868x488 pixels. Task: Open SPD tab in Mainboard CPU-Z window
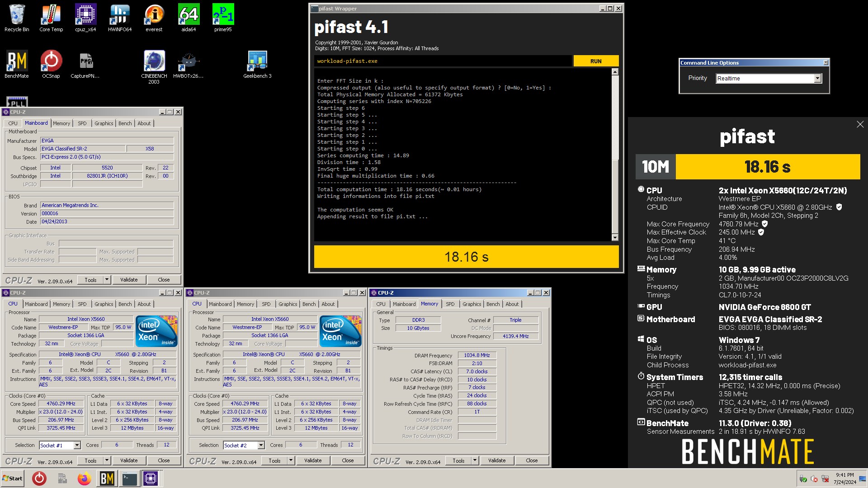coord(82,123)
